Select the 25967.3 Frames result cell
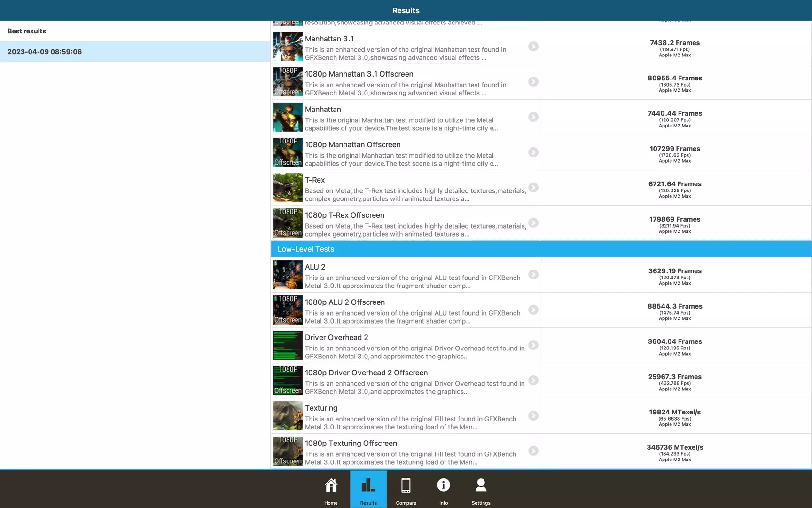Image resolution: width=812 pixels, height=508 pixels. coord(675,381)
